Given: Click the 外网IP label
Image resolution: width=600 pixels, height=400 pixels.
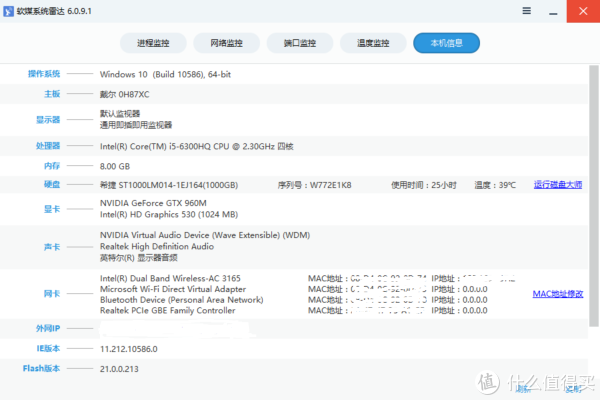Looking at the screenshot, I should [x=48, y=328].
